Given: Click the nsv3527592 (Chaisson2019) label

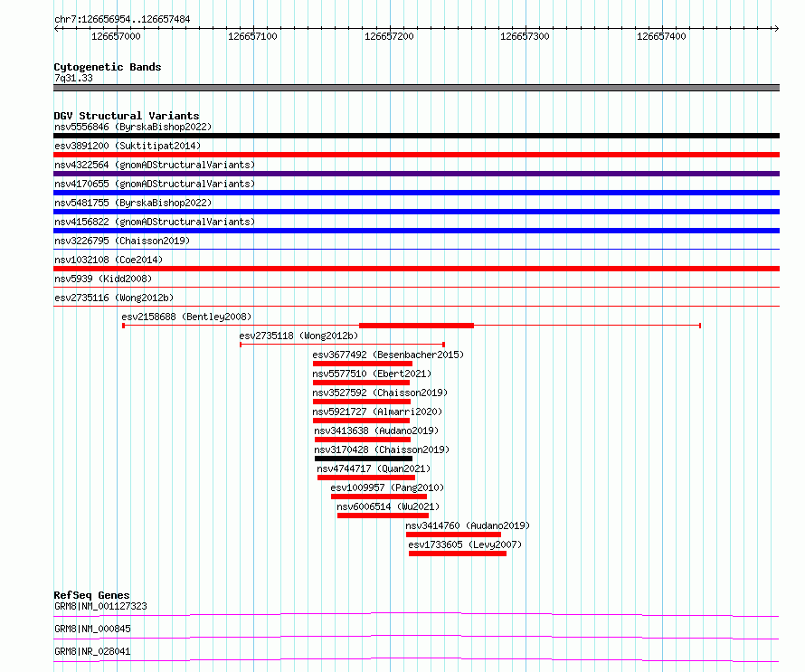Looking at the screenshot, I should click(380, 393).
